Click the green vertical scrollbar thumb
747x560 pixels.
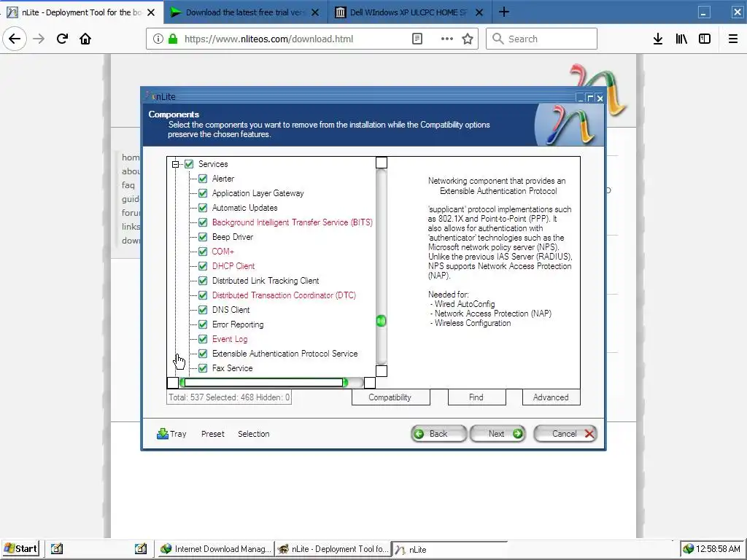pos(381,321)
